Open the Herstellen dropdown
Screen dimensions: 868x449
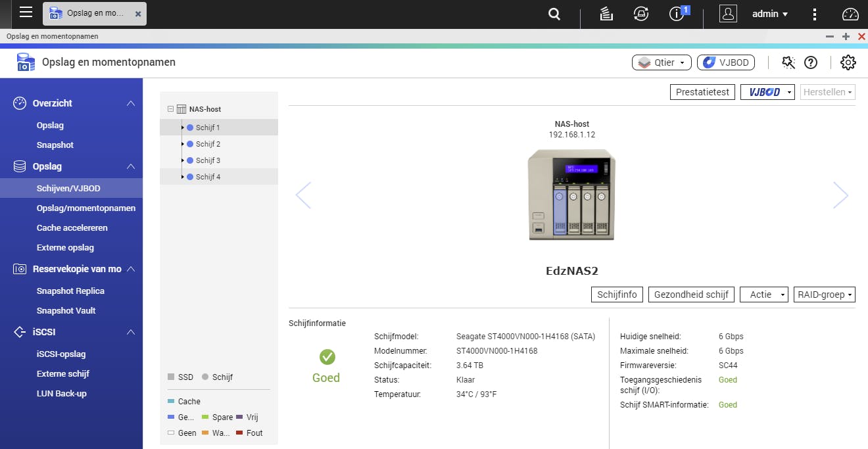[827, 92]
